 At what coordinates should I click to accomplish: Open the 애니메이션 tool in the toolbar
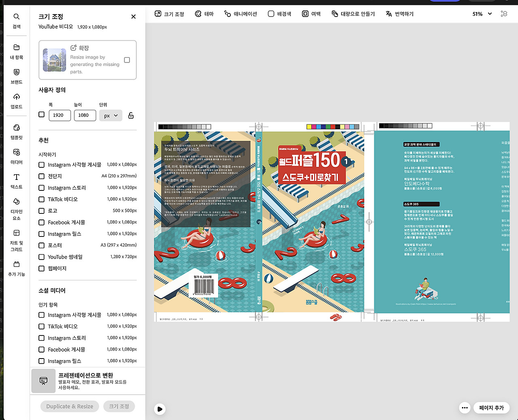tap(240, 13)
